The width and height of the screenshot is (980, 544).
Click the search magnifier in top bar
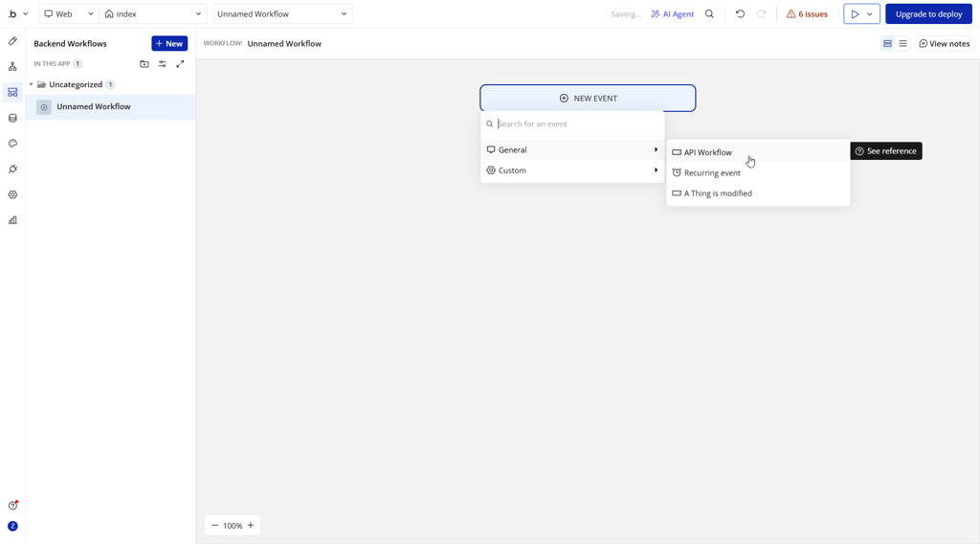(x=709, y=13)
